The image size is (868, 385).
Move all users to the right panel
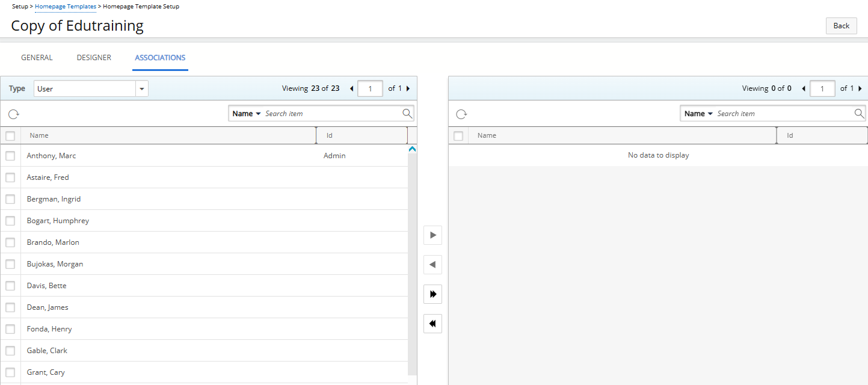[432, 294]
